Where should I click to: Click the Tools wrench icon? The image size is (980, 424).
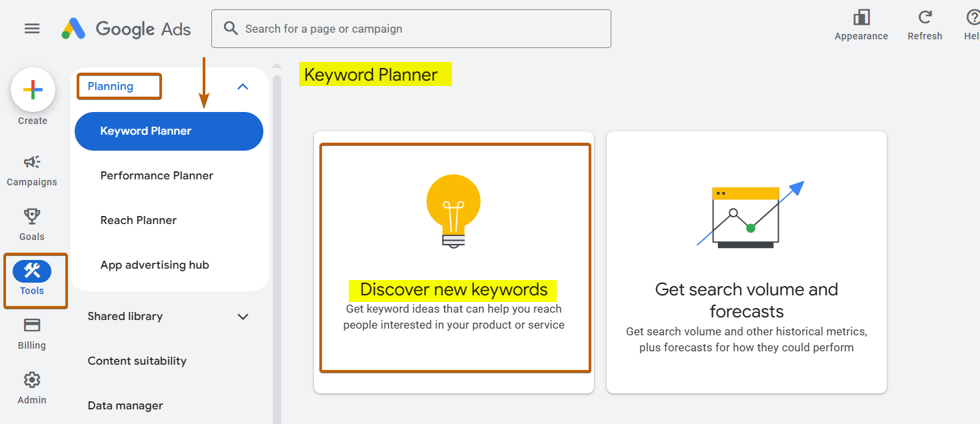31,271
